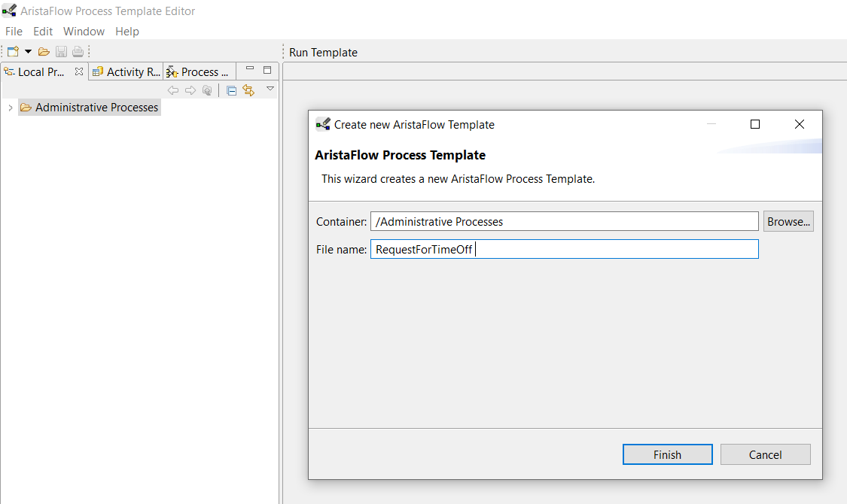Image resolution: width=847 pixels, height=504 pixels.
Task: Click the Cancel button
Action: coord(765,454)
